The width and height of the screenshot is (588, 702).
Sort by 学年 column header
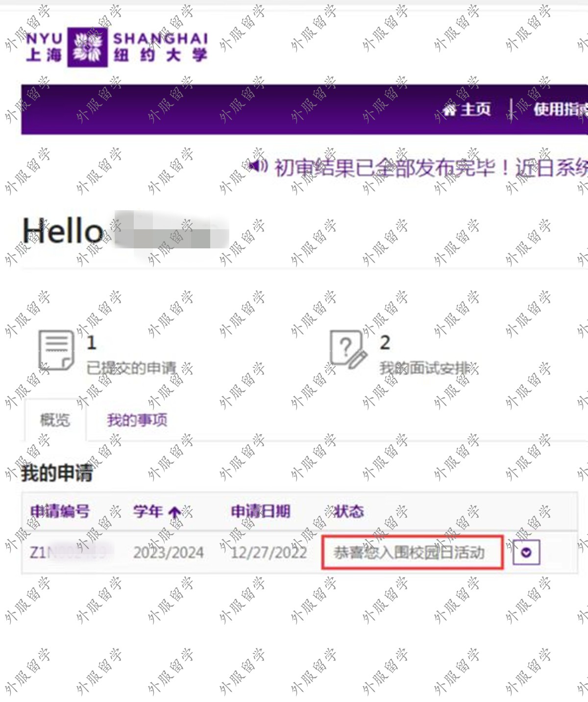pos(148,511)
